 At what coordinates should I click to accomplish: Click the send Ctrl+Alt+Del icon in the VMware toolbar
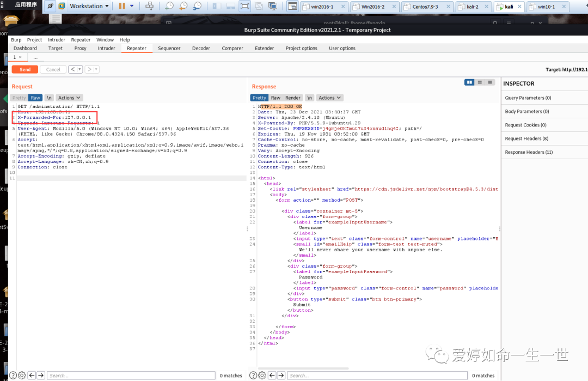(149, 6)
